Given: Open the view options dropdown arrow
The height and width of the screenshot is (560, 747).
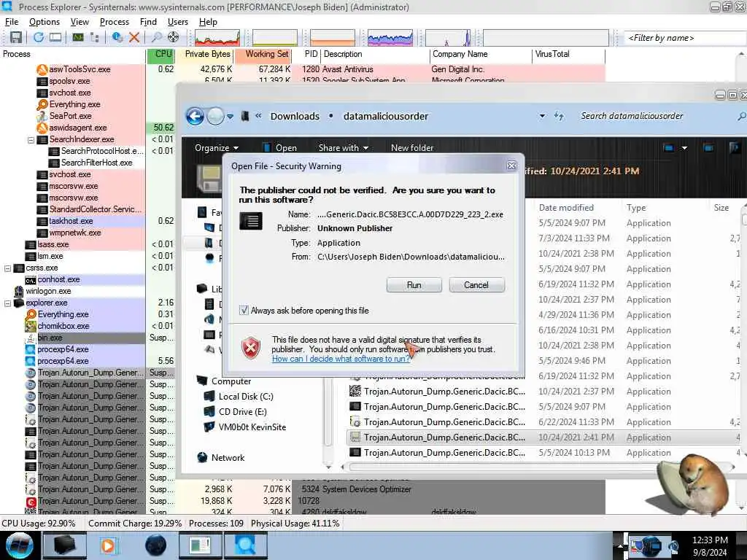Looking at the screenshot, I should click(684, 148).
